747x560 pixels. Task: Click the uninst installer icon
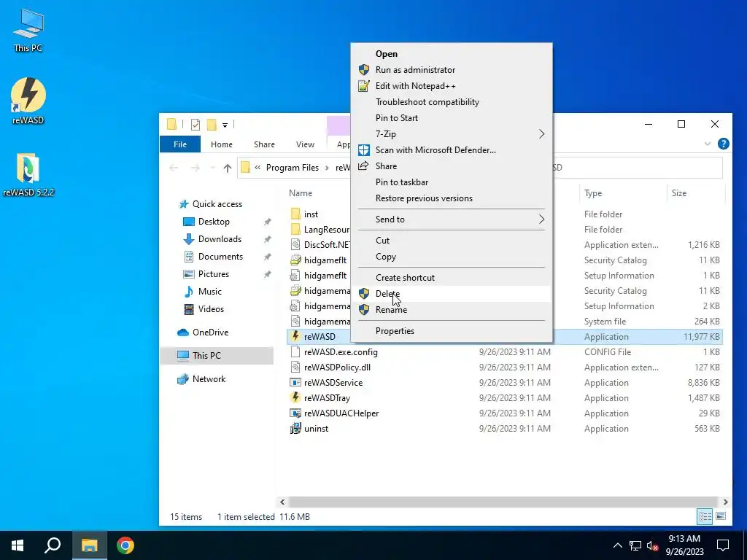pyautogui.click(x=295, y=428)
